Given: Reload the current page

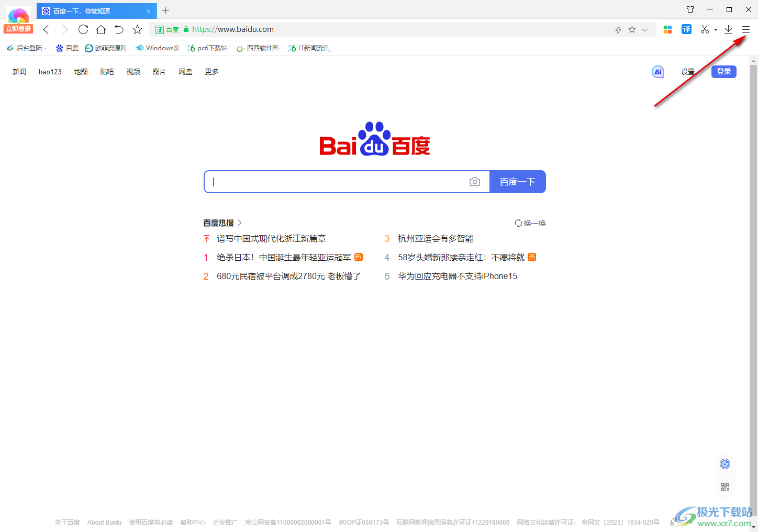Looking at the screenshot, I should click(83, 29).
